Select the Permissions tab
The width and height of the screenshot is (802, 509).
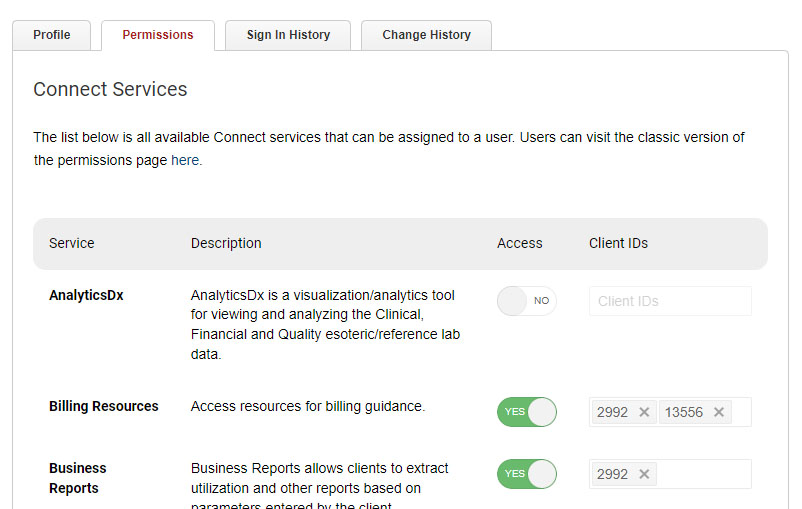(x=158, y=35)
